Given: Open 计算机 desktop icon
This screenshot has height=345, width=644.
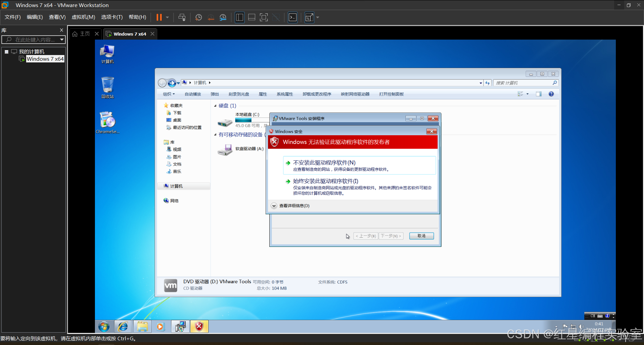Looking at the screenshot, I should coord(107,54).
